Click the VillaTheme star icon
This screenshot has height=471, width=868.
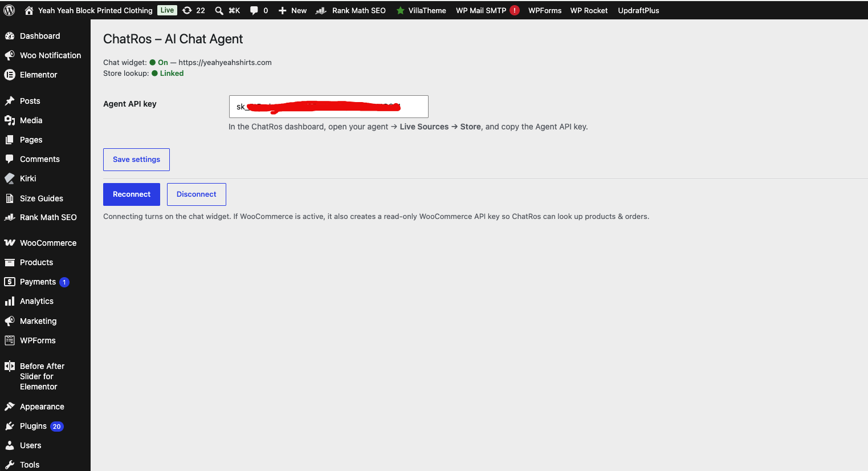401,10
